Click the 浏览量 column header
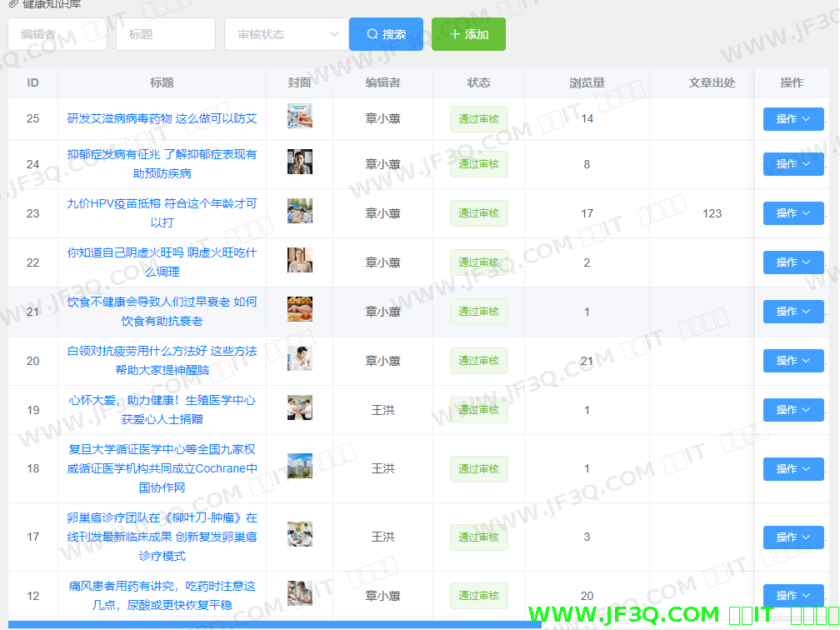 [587, 83]
